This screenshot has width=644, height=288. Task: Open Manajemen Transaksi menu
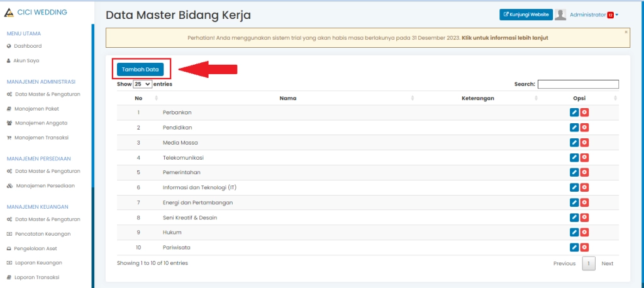click(37, 138)
